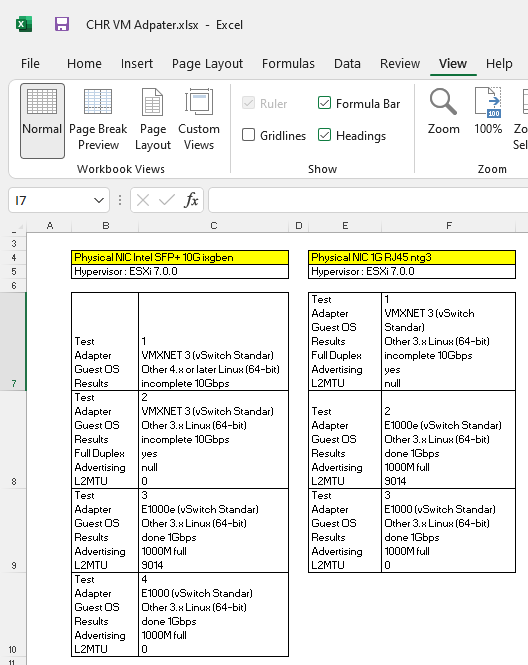Click 'Other 4.x or later Linux (64-bit)' text
The height and width of the screenshot is (665, 528).
(x=210, y=369)
